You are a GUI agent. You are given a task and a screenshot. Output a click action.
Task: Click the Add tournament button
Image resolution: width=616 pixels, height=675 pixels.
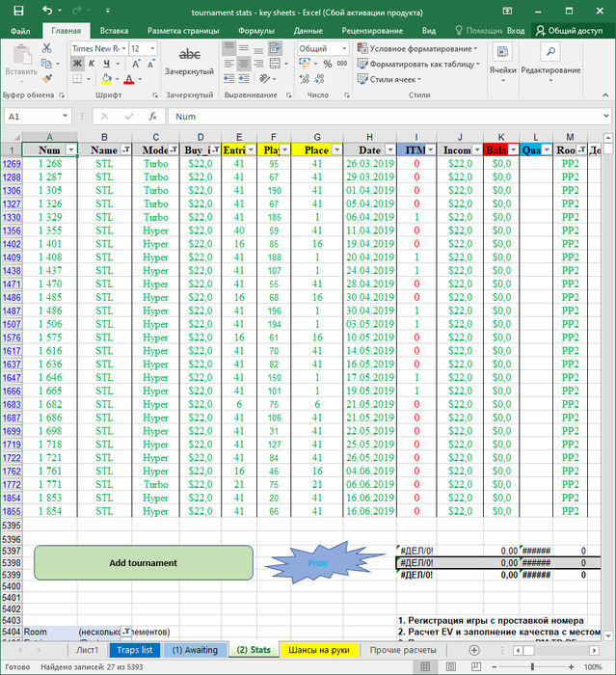[x=144, y=562]
